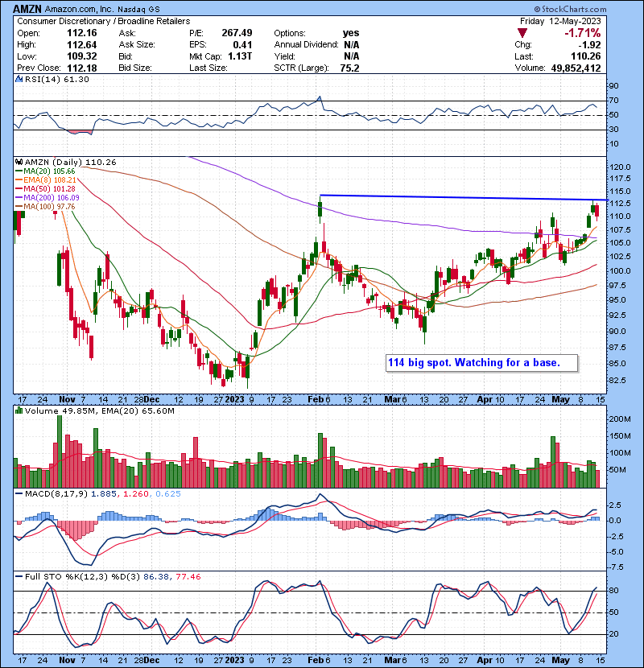Viewport: 644px width, 668px height.
Task: Click the High value 112.64
Action: point(82,45)
